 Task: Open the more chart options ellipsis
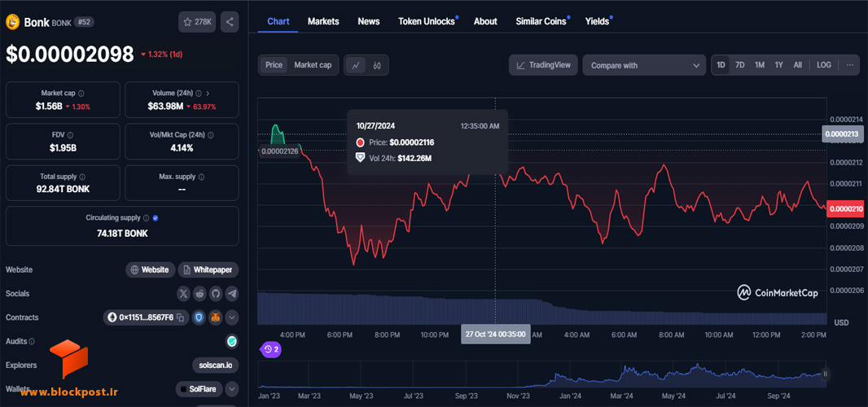pyautogui.click(x=850, y=65)
